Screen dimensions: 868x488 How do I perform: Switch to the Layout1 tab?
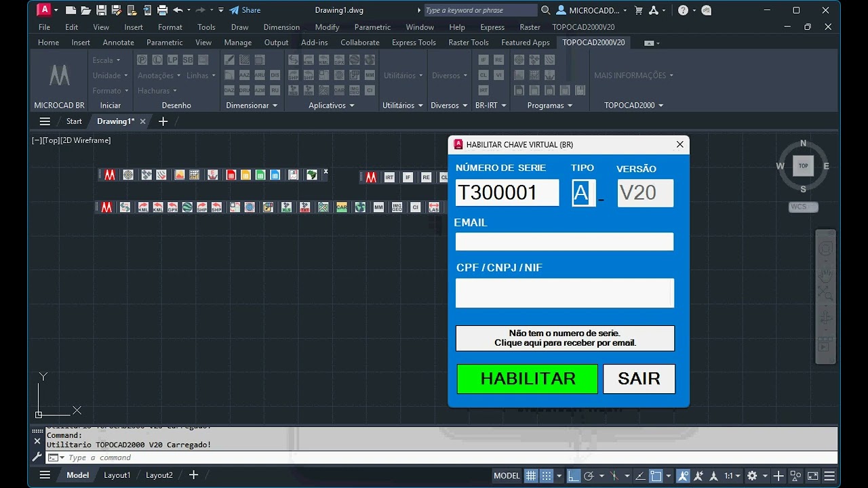coord(117,475)
